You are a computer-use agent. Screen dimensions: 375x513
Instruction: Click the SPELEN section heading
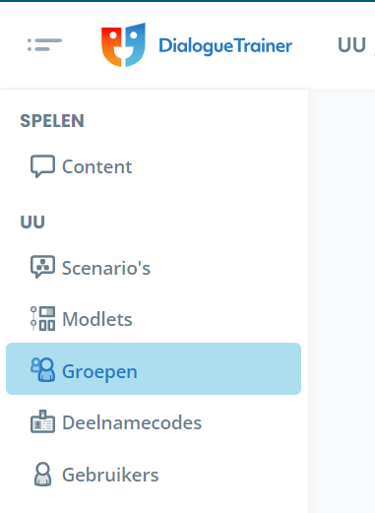click(52, 121)
